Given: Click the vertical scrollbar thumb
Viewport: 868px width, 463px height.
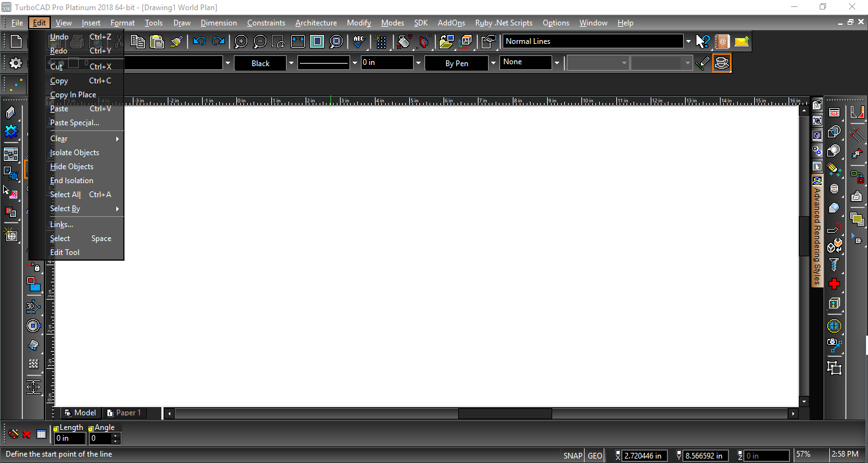Looking at the screenshot, I should click(804, 235).
